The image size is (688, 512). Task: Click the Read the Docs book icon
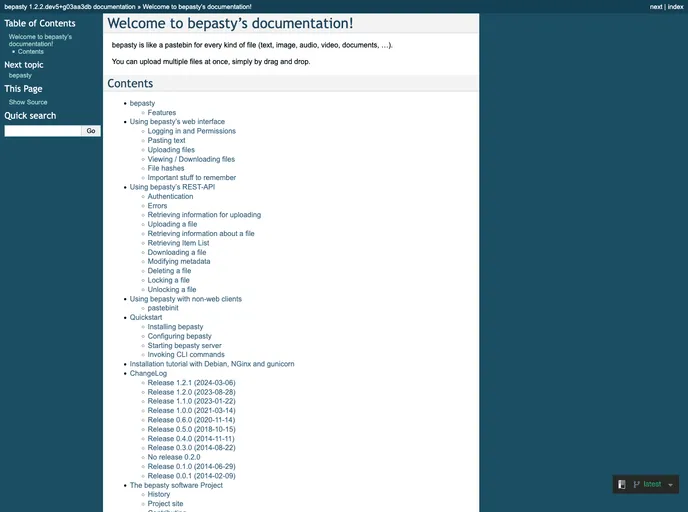point(622,484)
